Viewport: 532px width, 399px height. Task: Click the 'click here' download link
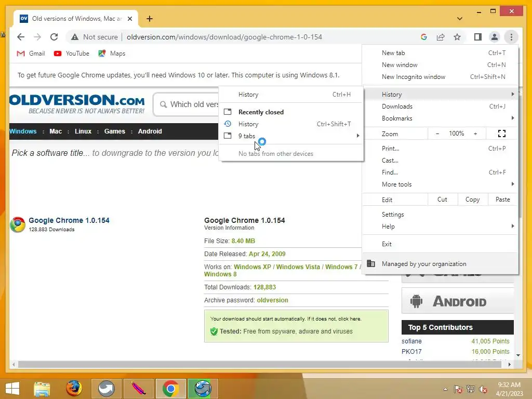350,319
